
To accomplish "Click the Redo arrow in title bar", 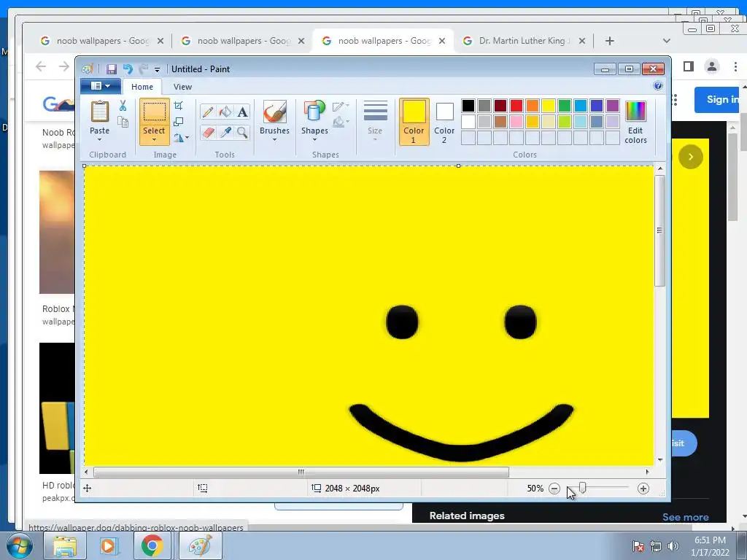I will pyautogui.click(x=143, y=69).
